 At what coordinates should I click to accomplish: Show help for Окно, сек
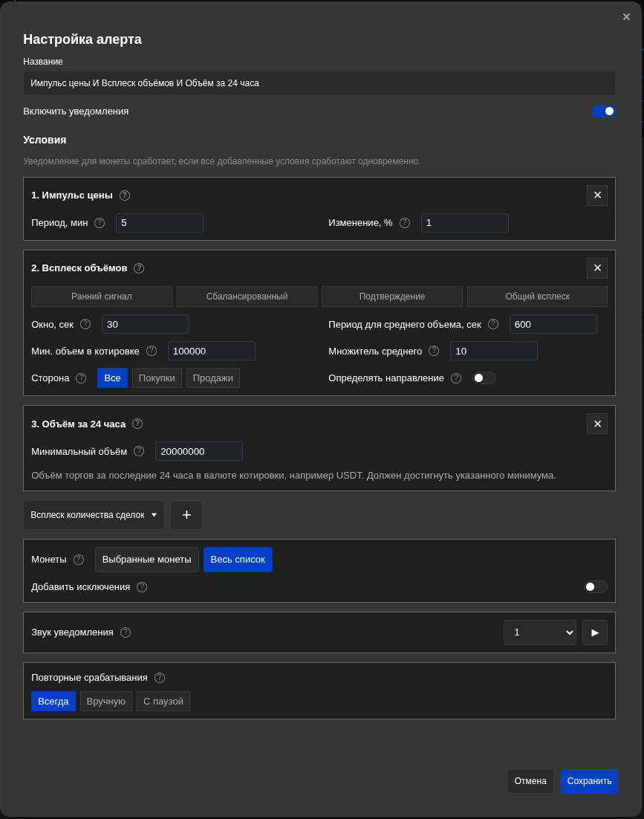coord(85,324)
